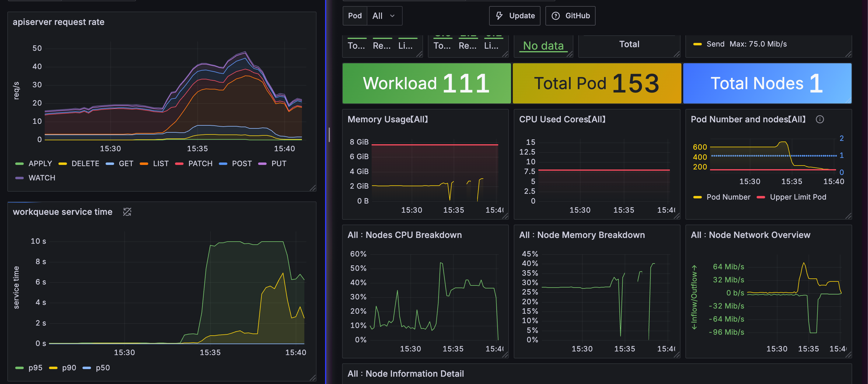Click the sync-disabled icon beside workqueue service time
The image size is (868, 384).
(127, 212)
